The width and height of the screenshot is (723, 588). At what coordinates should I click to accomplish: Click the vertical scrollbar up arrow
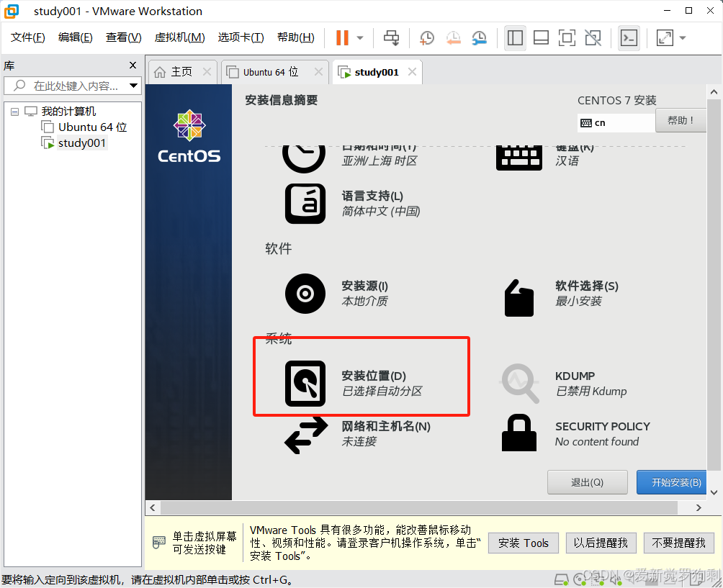click(x=714, y=92)
